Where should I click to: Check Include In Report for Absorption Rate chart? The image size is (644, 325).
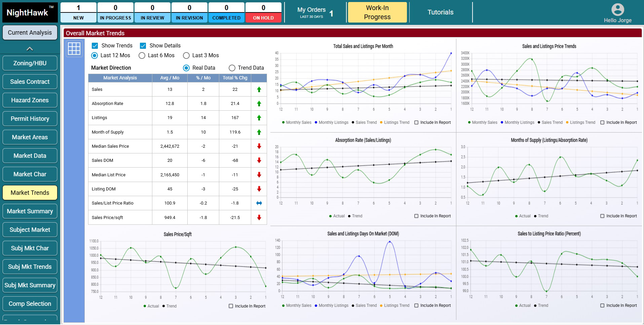point(416,216)
